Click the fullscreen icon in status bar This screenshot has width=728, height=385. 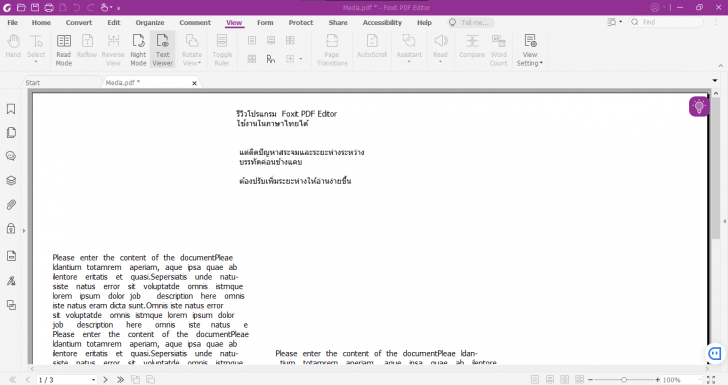tap(711, 380)
